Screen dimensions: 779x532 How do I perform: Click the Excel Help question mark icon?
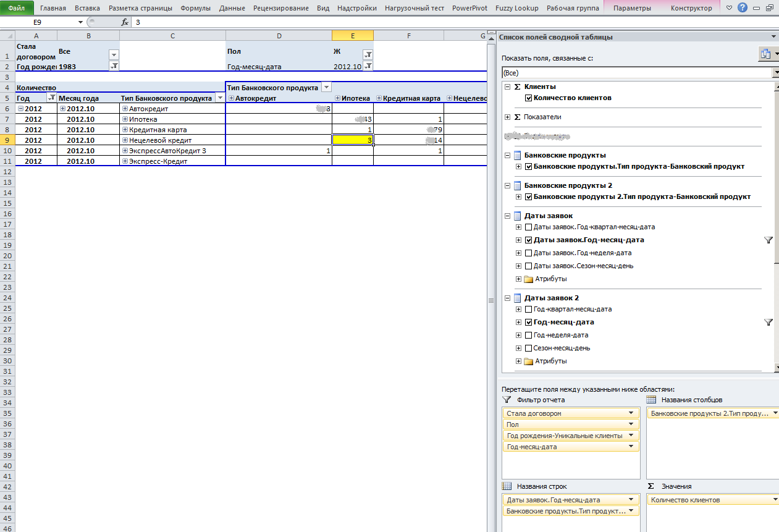pos(743,8)
